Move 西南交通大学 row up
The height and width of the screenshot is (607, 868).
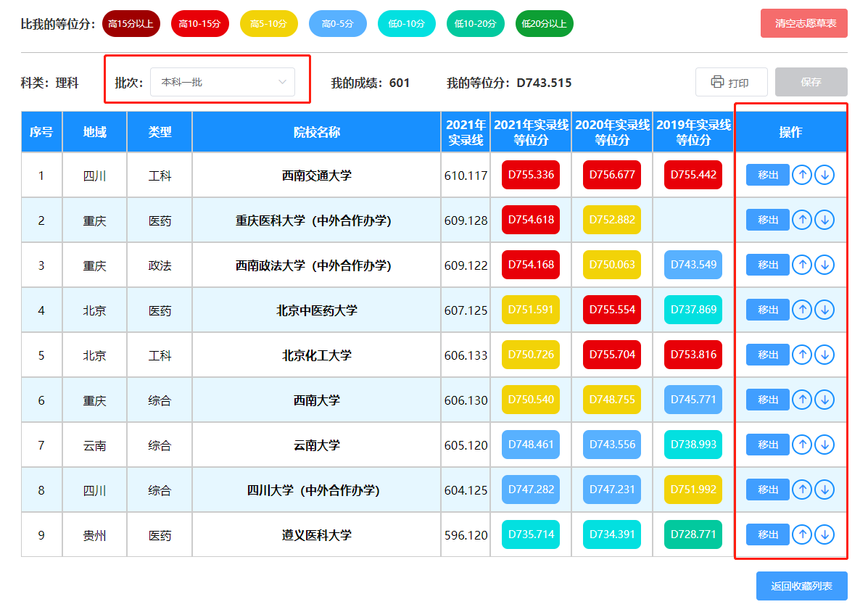coord(801,175)
